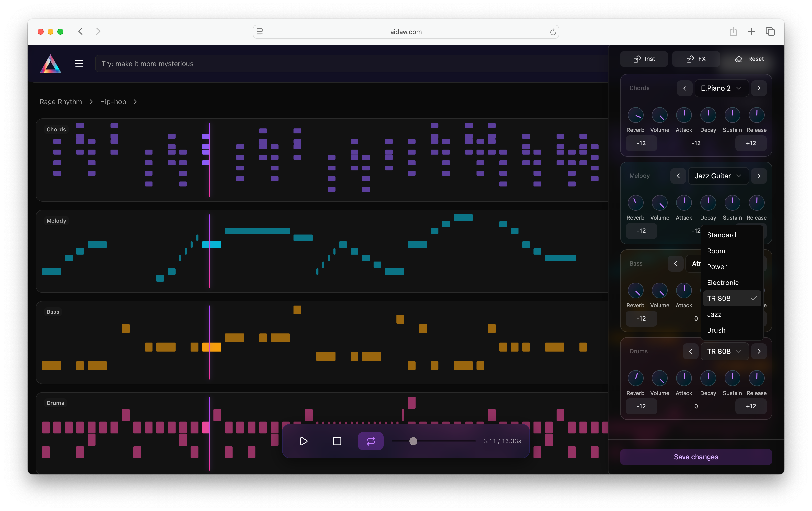Select next Chords instrument arrow
The image size is (812, 511).
[x=759, y=88]
